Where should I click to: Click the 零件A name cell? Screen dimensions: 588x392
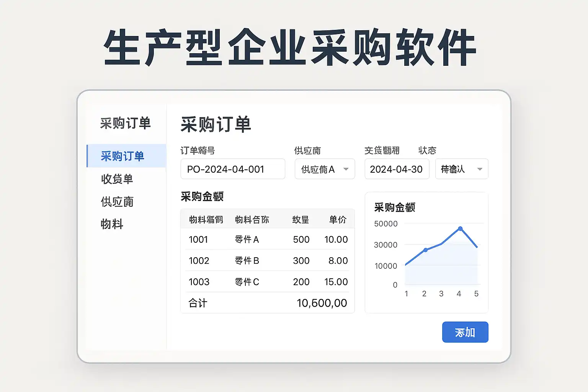247,240
